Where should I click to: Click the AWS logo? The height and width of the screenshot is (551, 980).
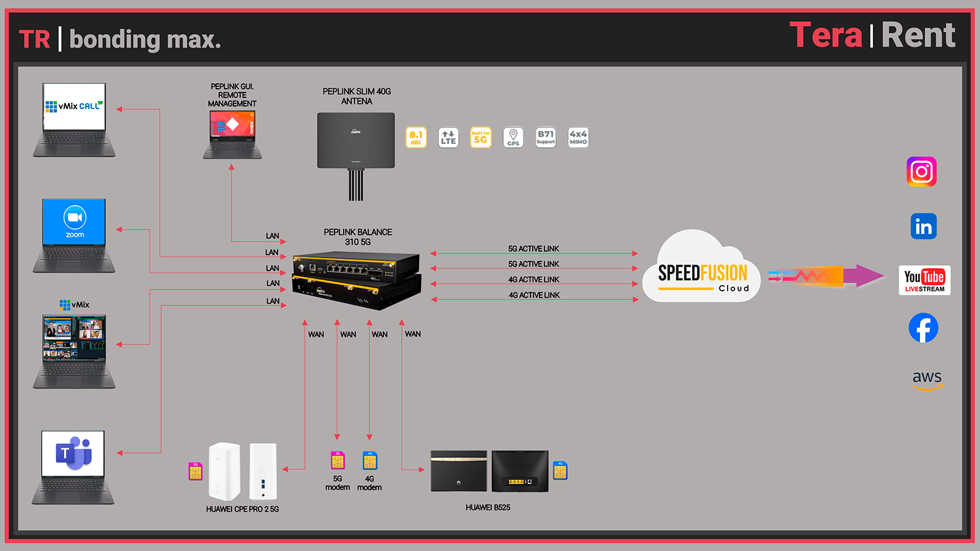click(927, 380)
